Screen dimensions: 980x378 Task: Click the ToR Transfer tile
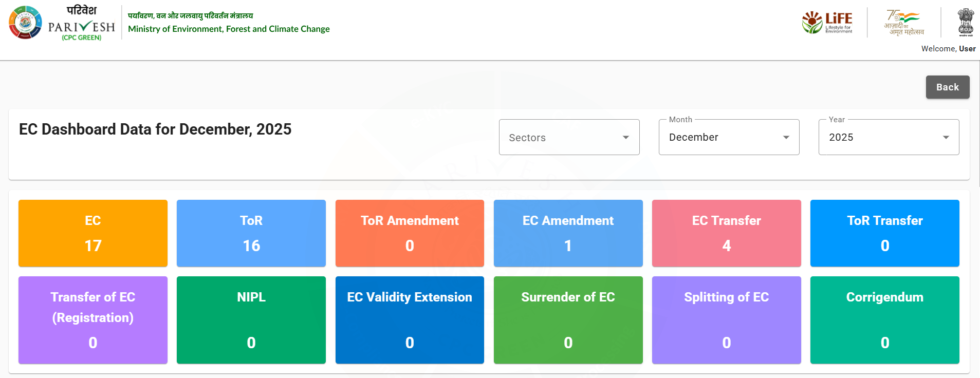click(884, 233)
